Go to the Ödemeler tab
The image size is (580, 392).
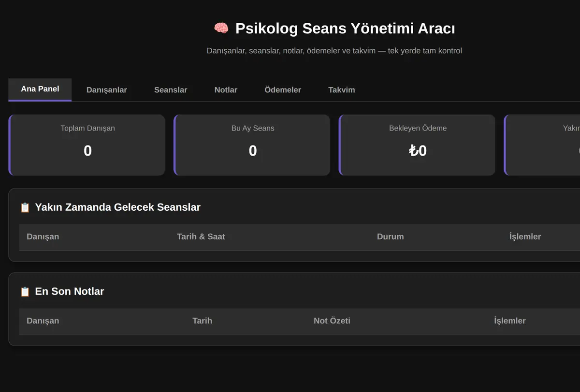[x=283, y=90]
